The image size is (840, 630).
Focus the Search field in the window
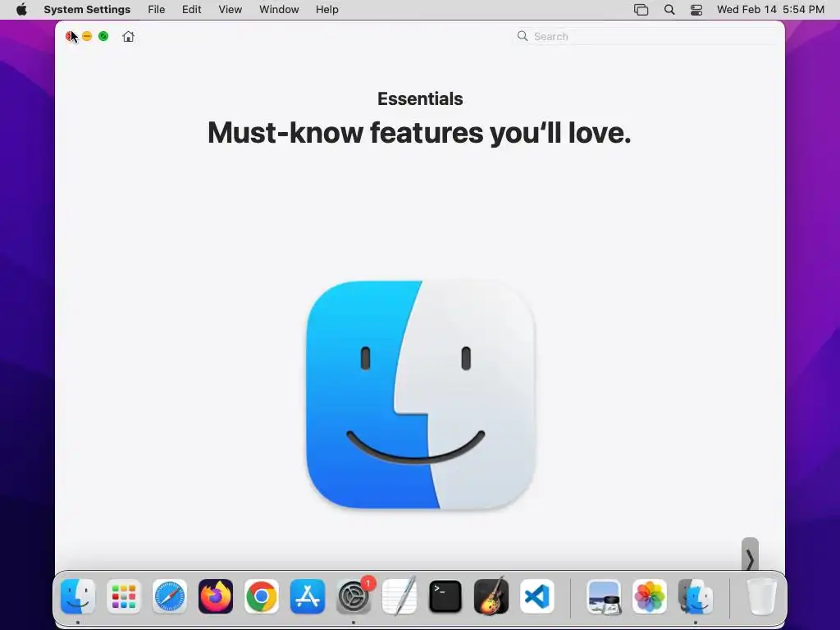646,36
